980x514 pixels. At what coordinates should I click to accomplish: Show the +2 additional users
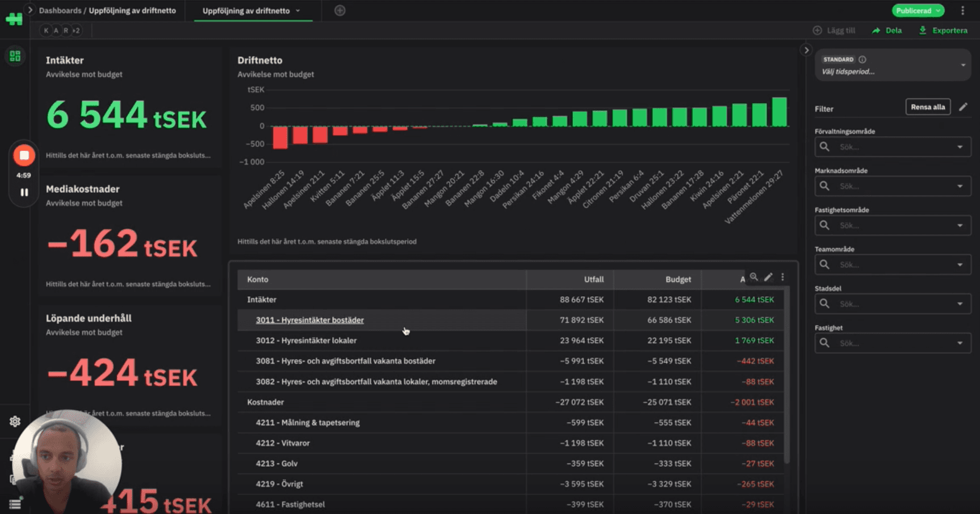pos(76,30)
